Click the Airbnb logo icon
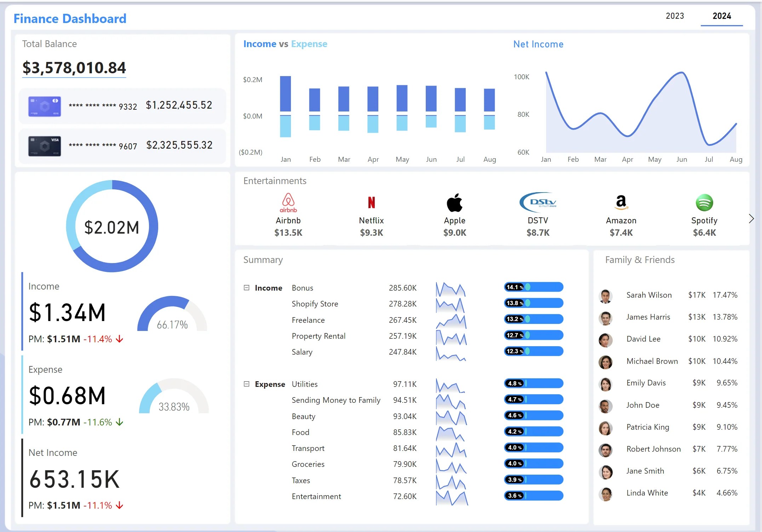762x532 pixels. (x=288, y=202)
